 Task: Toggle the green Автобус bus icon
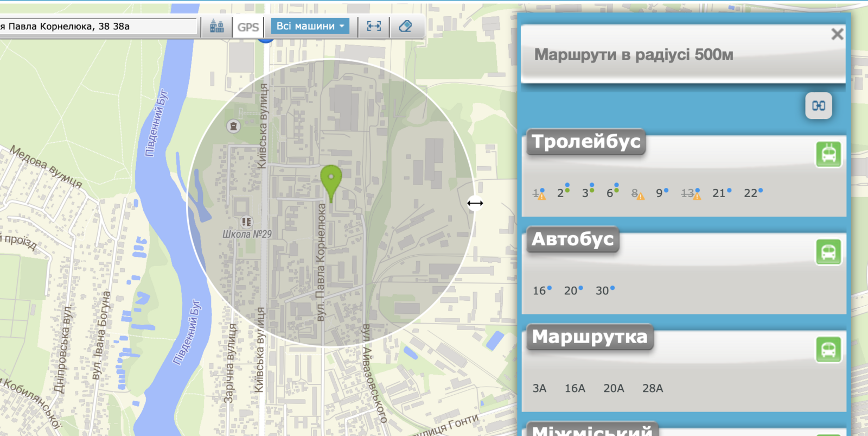click(828, 252)
